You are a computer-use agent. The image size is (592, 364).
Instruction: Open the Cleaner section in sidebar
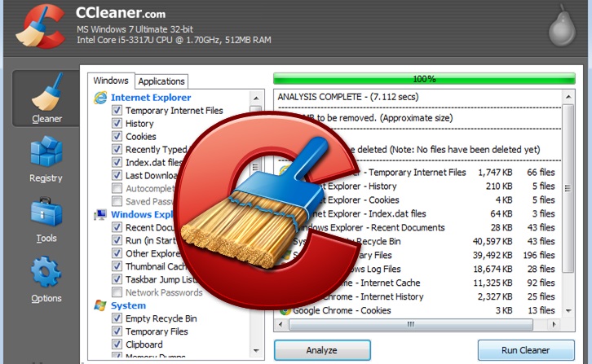pos(46,98)
